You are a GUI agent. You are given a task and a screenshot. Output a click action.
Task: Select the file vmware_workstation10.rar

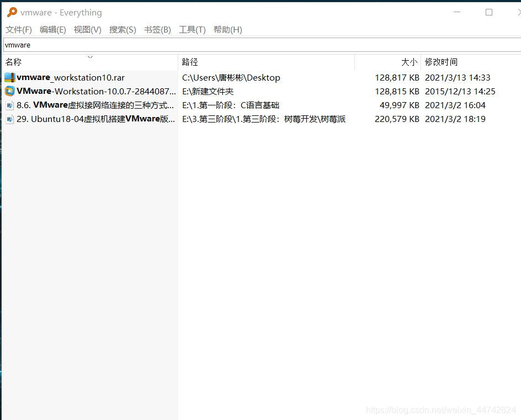click(71, 78)
